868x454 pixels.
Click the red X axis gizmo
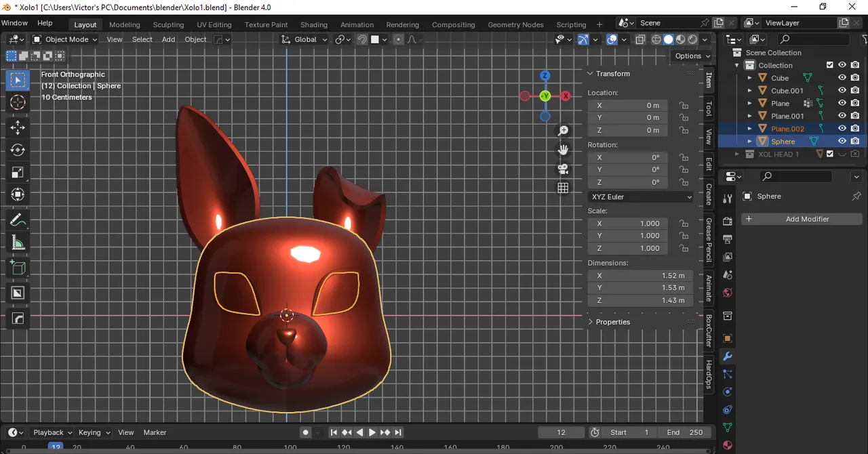(566, 96)
